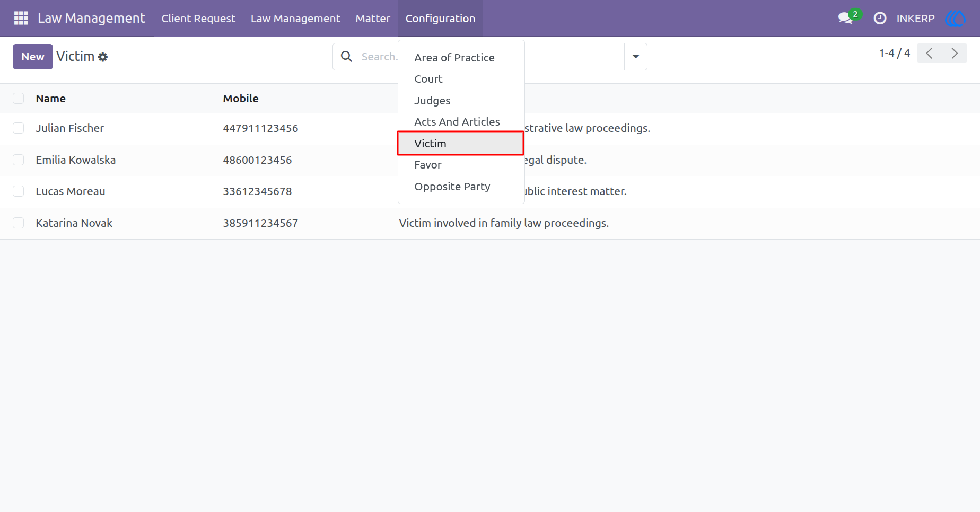Check the Lucas Moreau row checkbox

point(19,191)
